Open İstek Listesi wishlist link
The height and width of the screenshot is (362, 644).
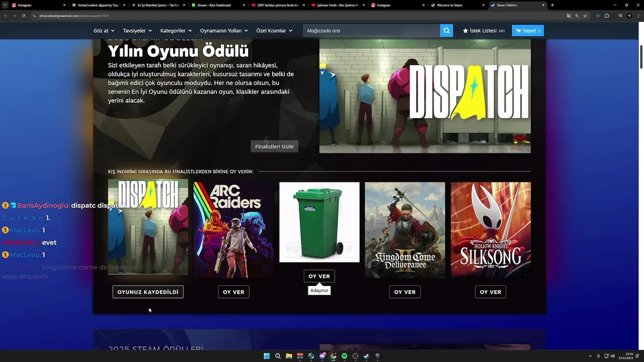pyautogui.click(x=484, y=31)
